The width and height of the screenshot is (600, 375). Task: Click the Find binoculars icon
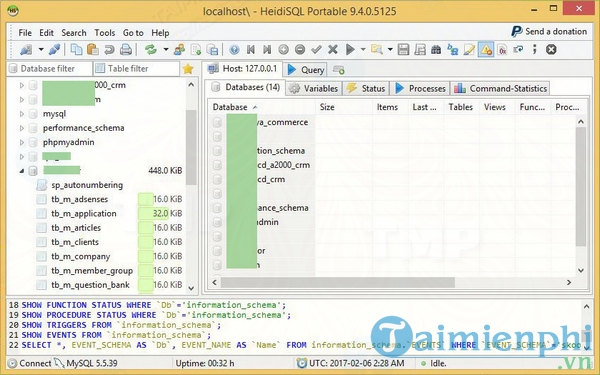pos(436,50)
